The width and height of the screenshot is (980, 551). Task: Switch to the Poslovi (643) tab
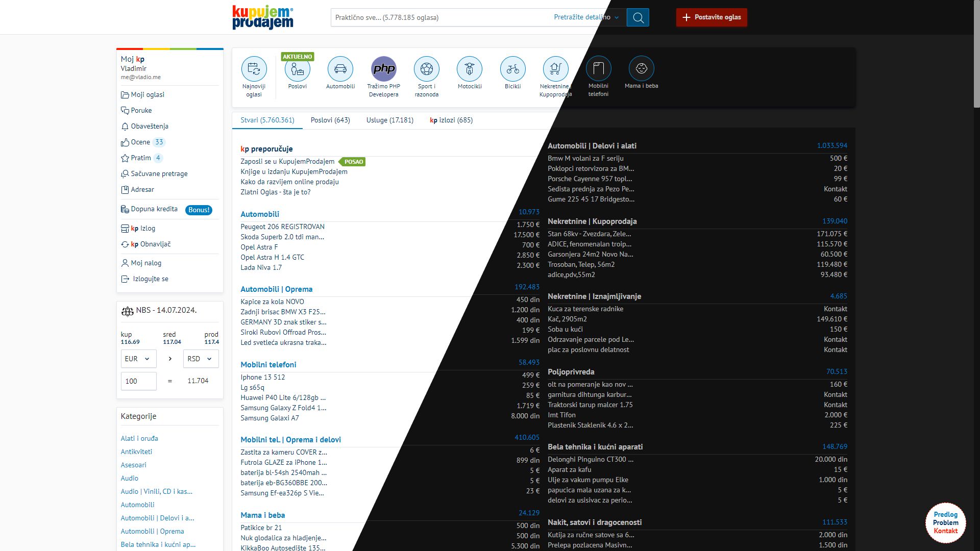tap(330, 120)
